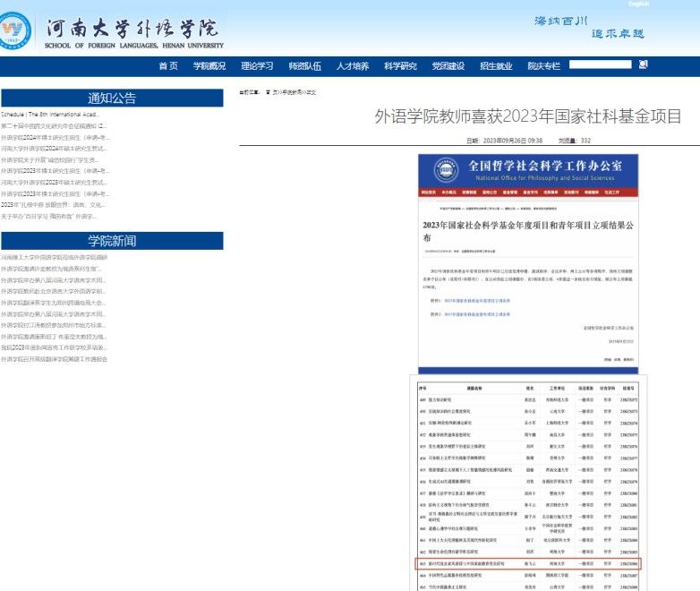
Task: Open the 招生就业 menu item
Action: coord(496,66)
